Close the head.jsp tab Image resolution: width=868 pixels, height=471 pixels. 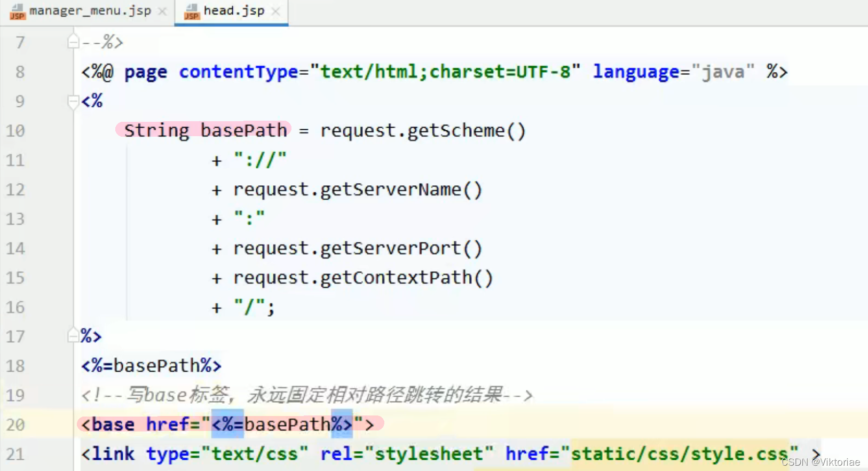pos(275,11)
